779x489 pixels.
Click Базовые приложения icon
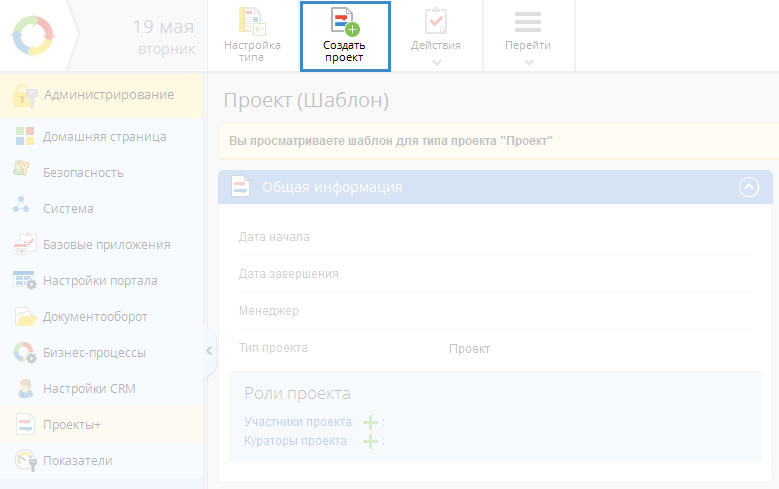[24, 245]
